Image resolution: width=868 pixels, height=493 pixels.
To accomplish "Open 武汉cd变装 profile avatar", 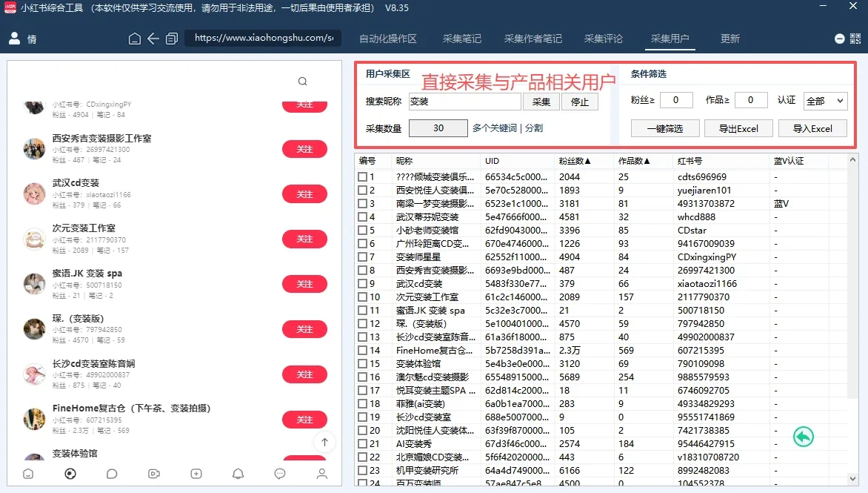I will [34, 194].
